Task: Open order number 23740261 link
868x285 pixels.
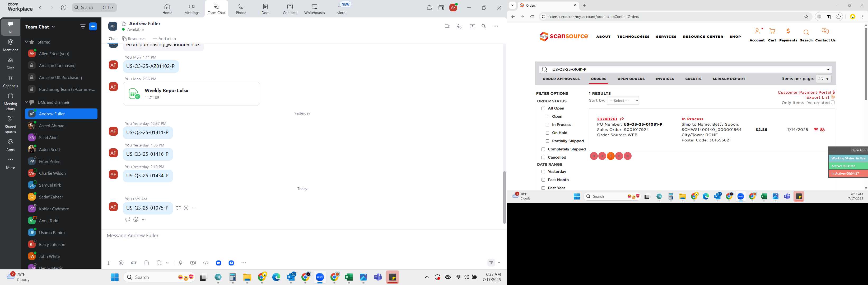Action: pyautogui.click(x=607, y=119)
